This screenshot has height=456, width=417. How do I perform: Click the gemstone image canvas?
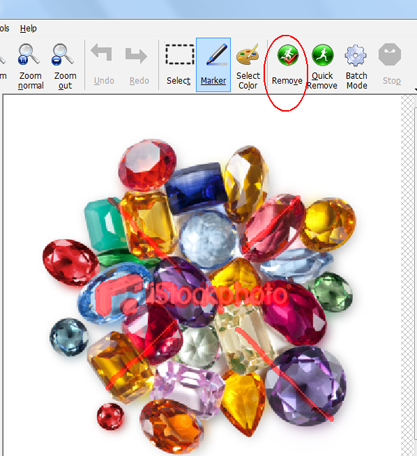[202, 275]
